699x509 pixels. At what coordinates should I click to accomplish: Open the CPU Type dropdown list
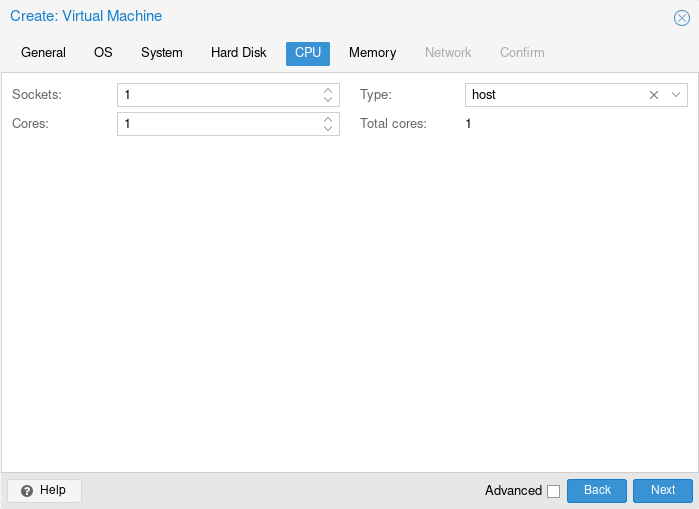click(676, 95)
